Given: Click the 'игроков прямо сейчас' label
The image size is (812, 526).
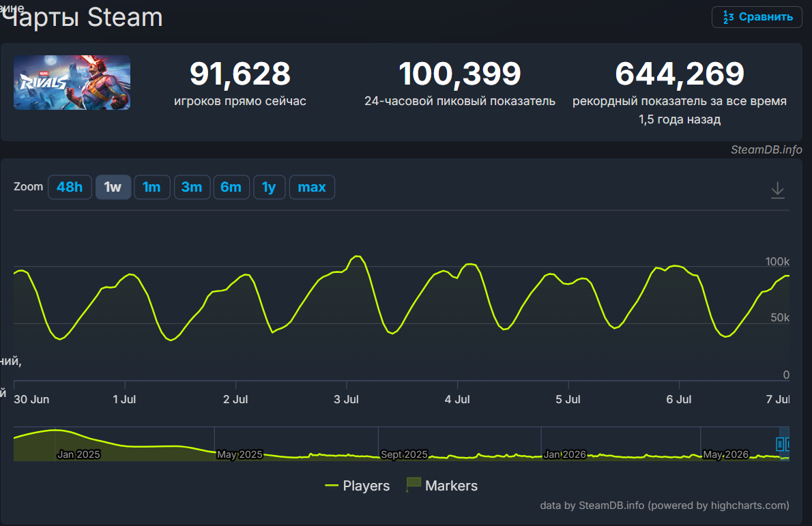Looking at the screenshot, I should click(240, 101).
